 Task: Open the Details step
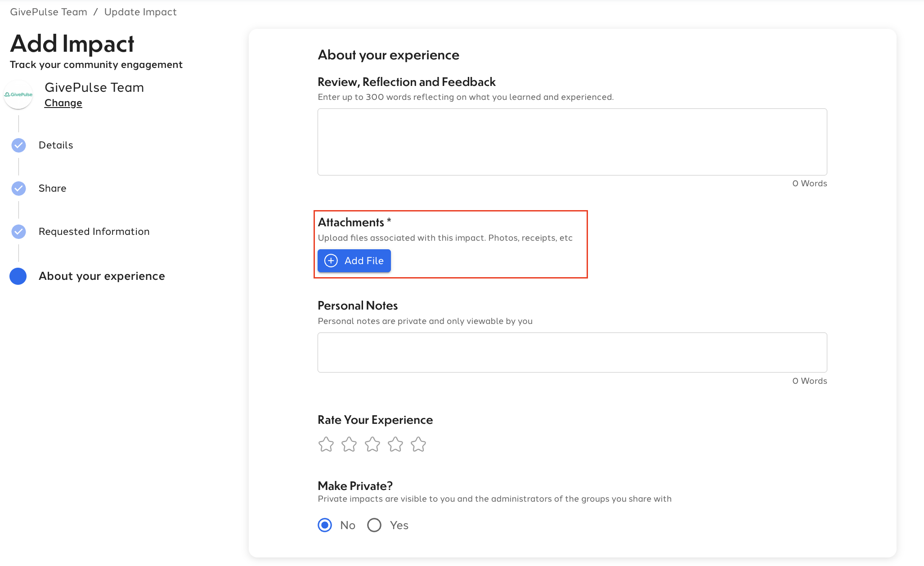[x=56, y=145]
